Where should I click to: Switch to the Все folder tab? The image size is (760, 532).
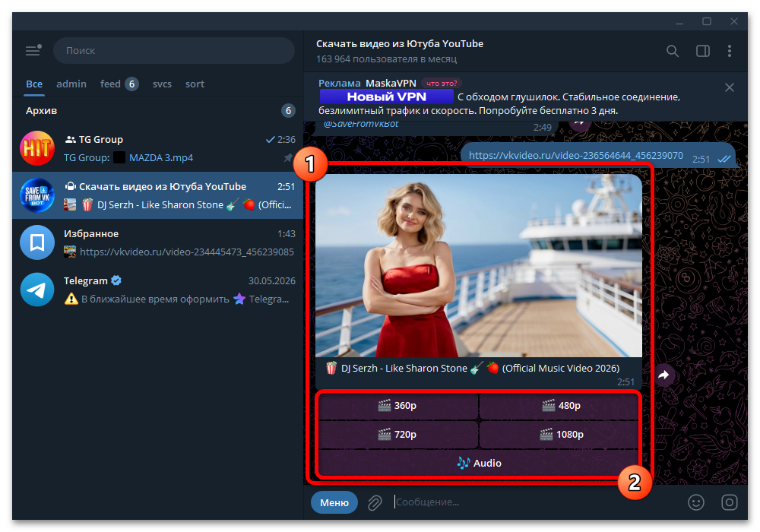point(34,84)
